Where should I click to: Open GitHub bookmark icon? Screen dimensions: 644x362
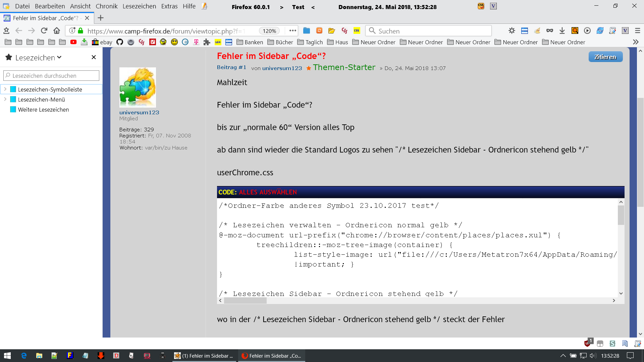pos(120,42)
